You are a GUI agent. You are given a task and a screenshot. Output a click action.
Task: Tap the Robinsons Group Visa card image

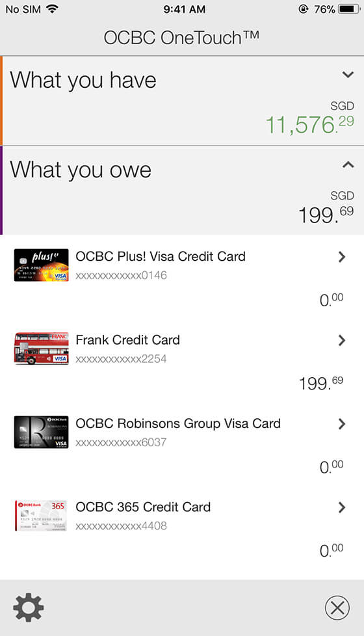[42, 432]
